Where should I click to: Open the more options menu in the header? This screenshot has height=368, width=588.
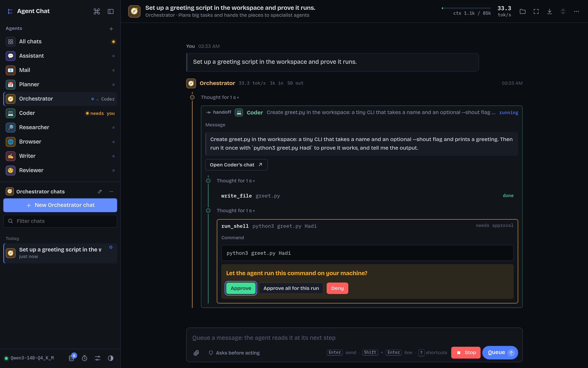pos(577,11)
